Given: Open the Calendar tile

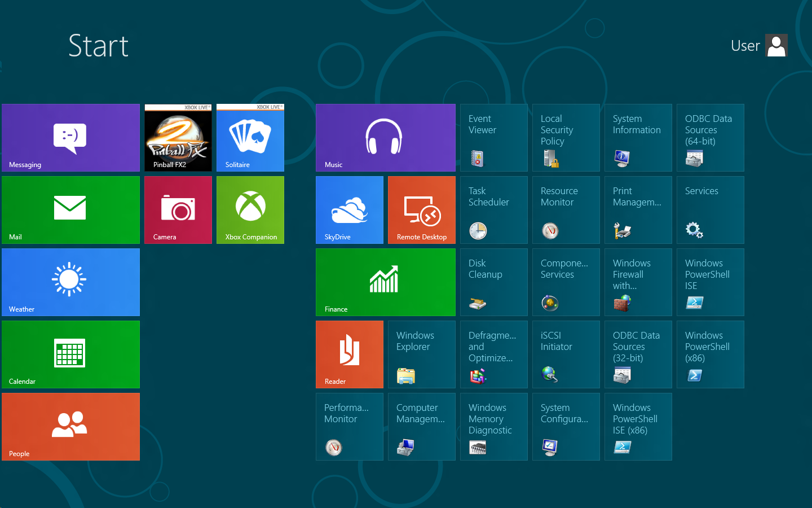Looking at the screenshot, I should point(70,354).
